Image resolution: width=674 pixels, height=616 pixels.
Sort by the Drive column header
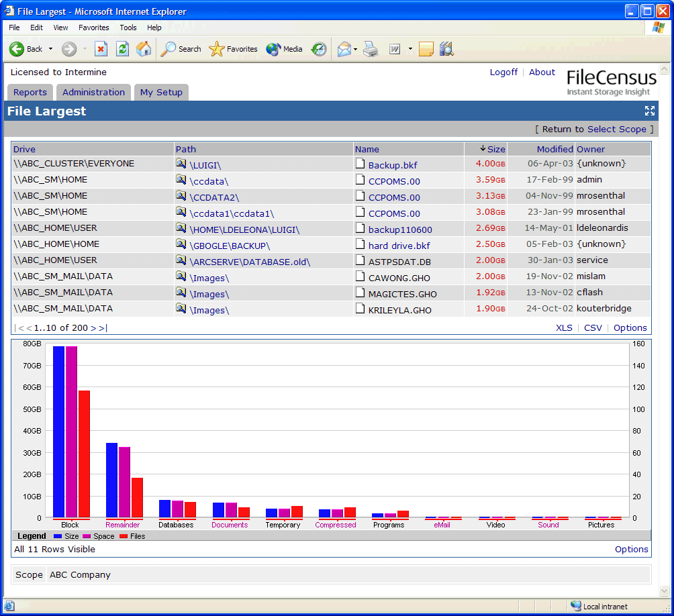pyautogui.click(x=24, y=149)
